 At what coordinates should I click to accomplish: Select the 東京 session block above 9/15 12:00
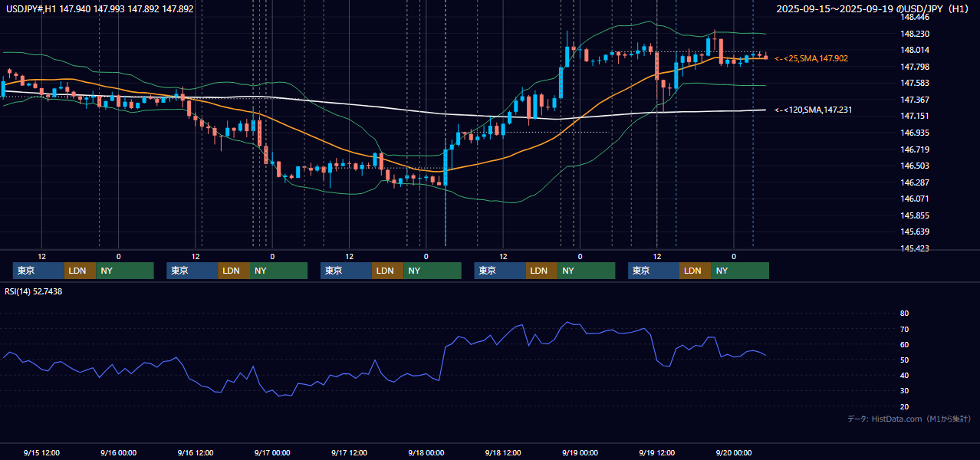click(x=38, y=271)
